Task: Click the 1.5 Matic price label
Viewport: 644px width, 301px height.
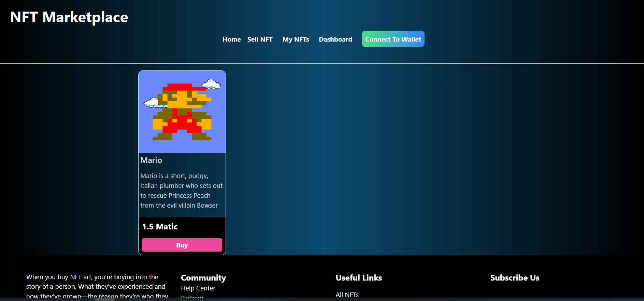Action: pos(160,227)
